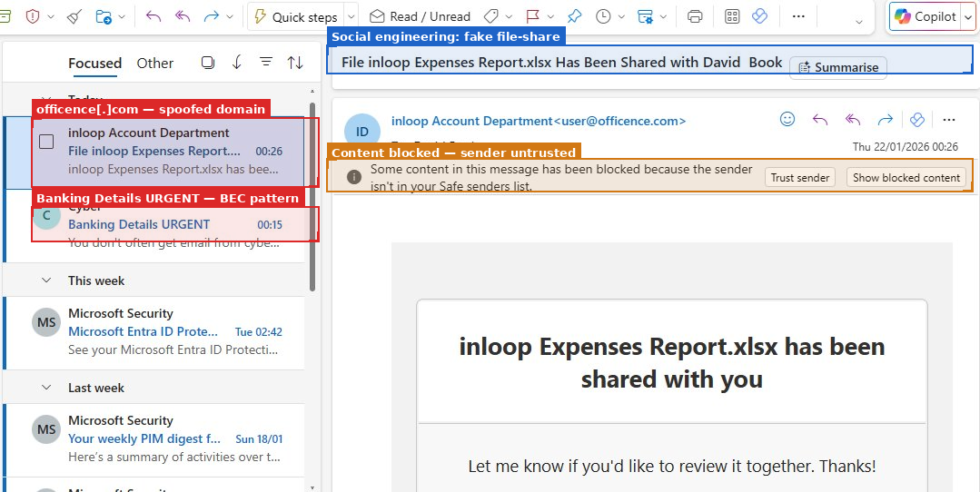Collapse the Last week group
This screenshot has height=492, width=980.
tap(46, 387)
